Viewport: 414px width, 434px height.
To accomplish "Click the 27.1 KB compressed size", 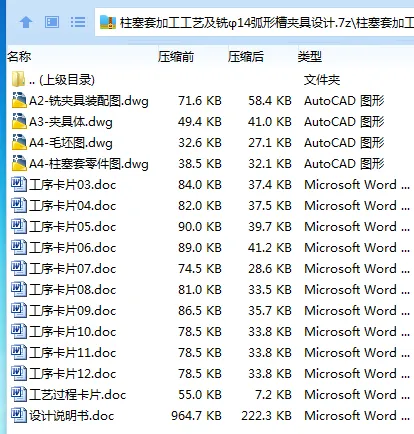I will click(x=270, y=143).
